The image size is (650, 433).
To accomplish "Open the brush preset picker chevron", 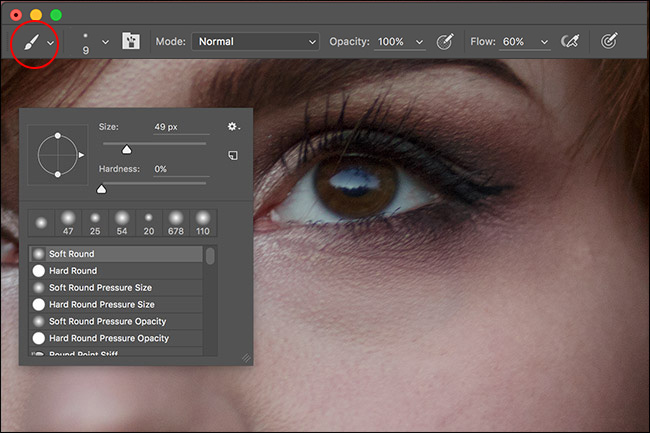I will coord(105,42).
